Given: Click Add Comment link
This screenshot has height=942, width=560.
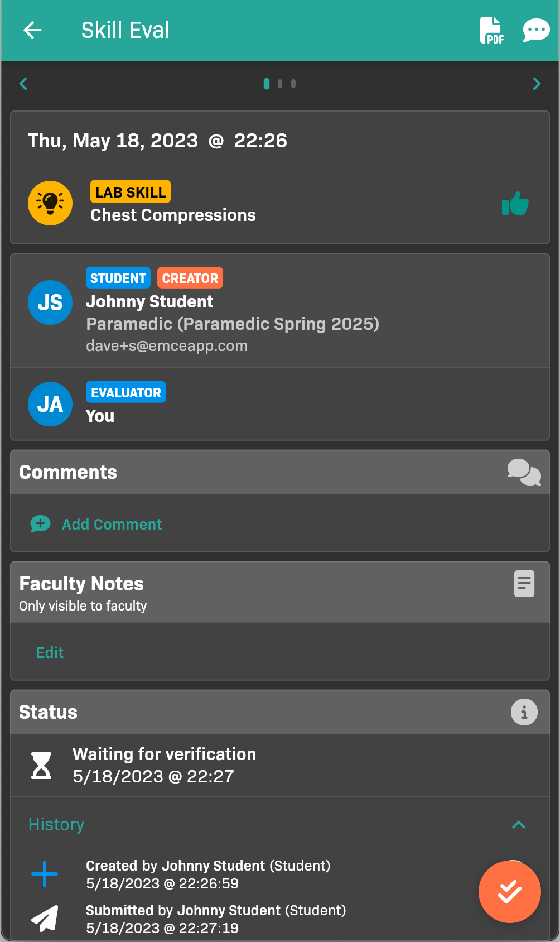Looking at the screenshot, I should tap(112, 524).
